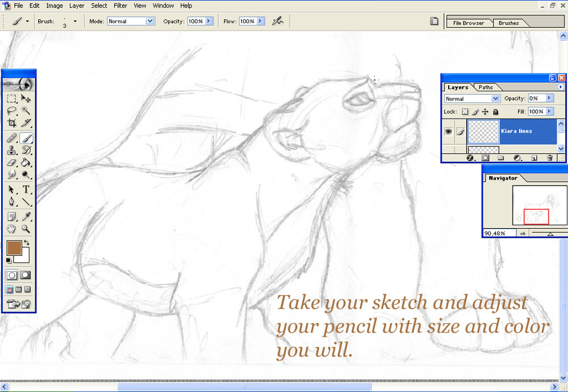568x392 pixels.
Task: Open the brush Opacity slider arrow
Action: click(209, 22)
